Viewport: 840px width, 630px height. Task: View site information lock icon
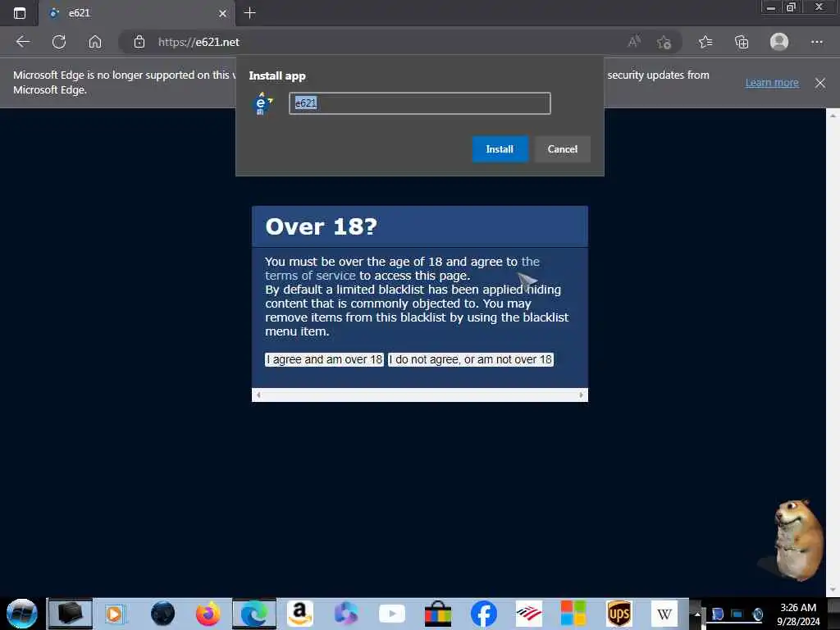139,42
